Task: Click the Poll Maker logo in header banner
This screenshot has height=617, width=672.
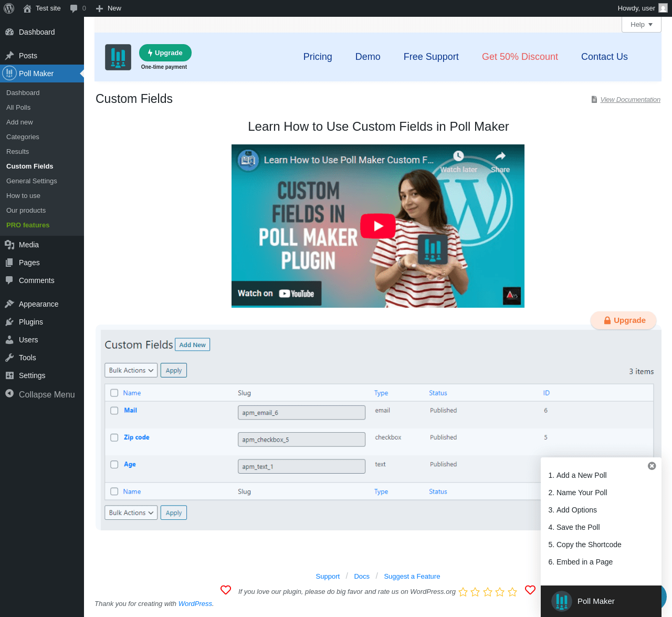Action: tap(118, 57)
